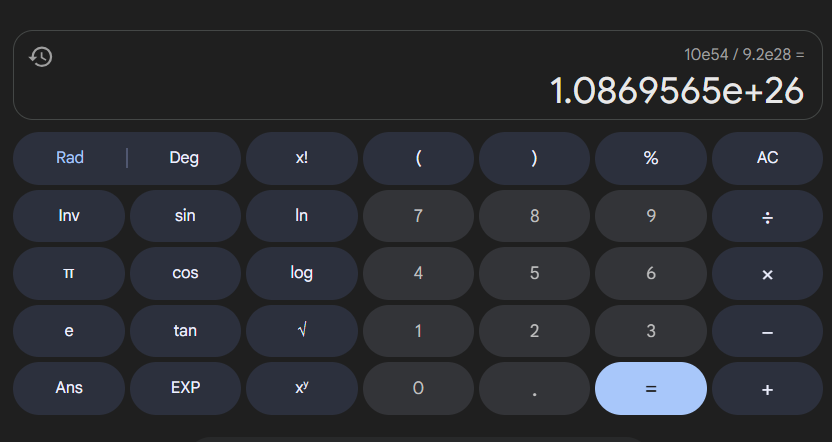Tap digit 7

(x=418, y=216)
